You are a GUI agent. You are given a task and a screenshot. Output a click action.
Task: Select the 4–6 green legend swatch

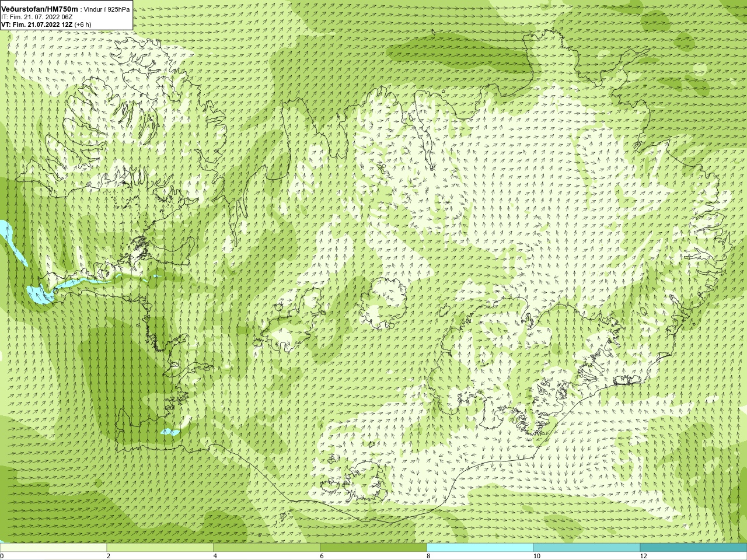(x=267, y=548)
